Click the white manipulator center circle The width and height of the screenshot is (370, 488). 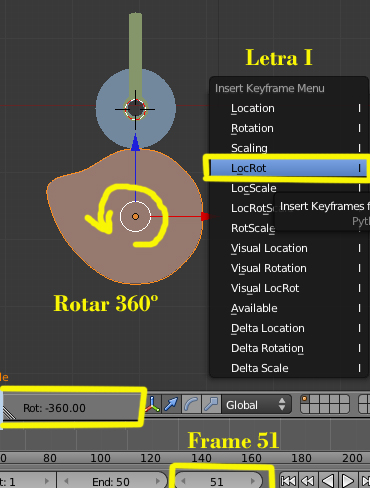point(135,216)
